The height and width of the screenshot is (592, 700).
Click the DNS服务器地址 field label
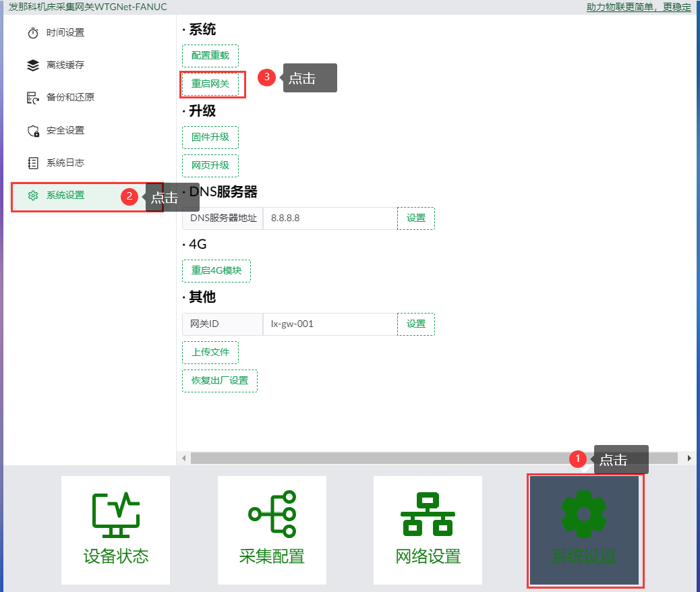223,218
